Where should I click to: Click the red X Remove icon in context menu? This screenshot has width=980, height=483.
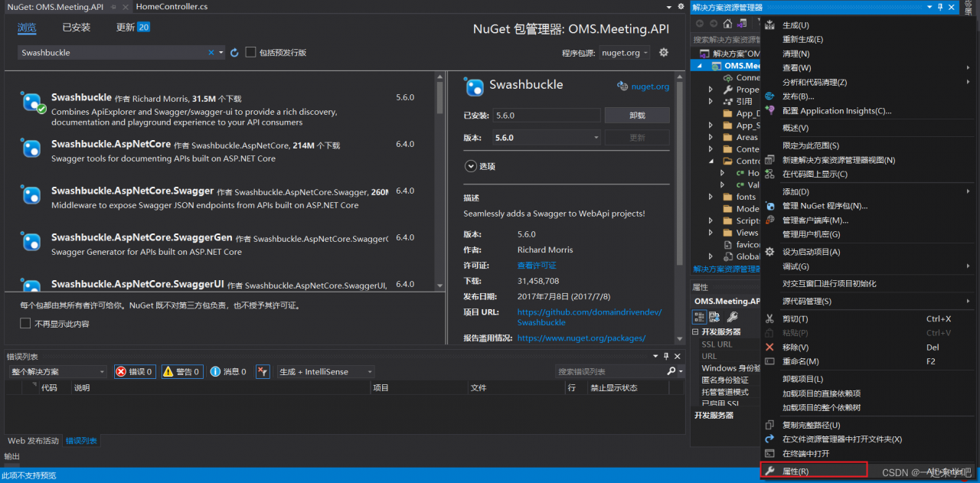click(770, 348)
